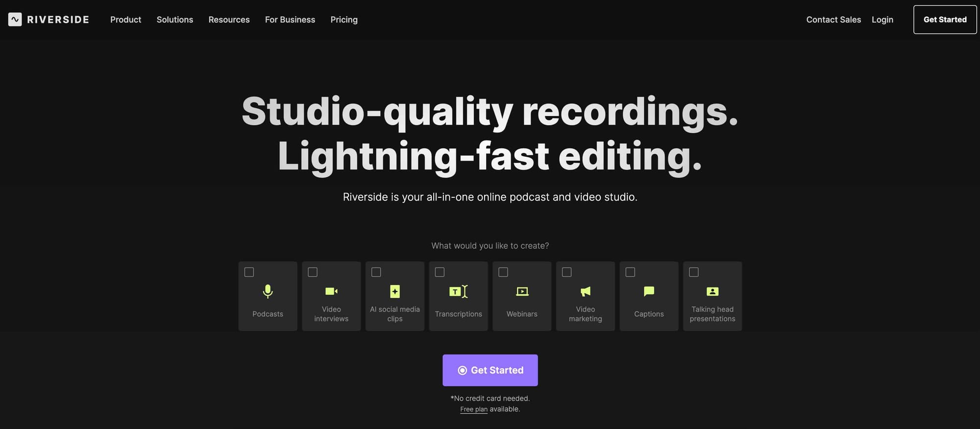Click the 'Studio-quality recordings.' headline
Screen dimensions: 980x429
pyautogui.click(x=490, y=113)
